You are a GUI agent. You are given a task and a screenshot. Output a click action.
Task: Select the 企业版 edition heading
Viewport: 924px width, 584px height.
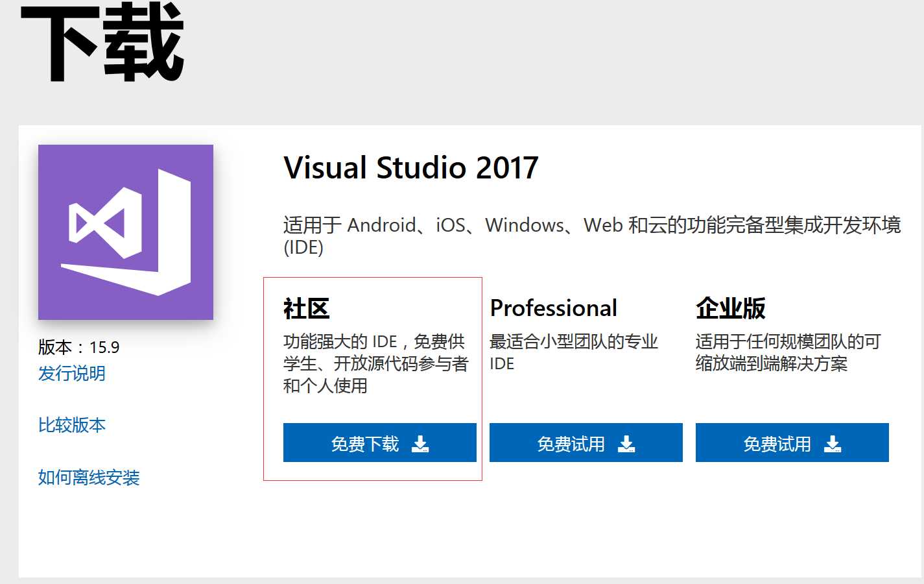pos(731,308)
